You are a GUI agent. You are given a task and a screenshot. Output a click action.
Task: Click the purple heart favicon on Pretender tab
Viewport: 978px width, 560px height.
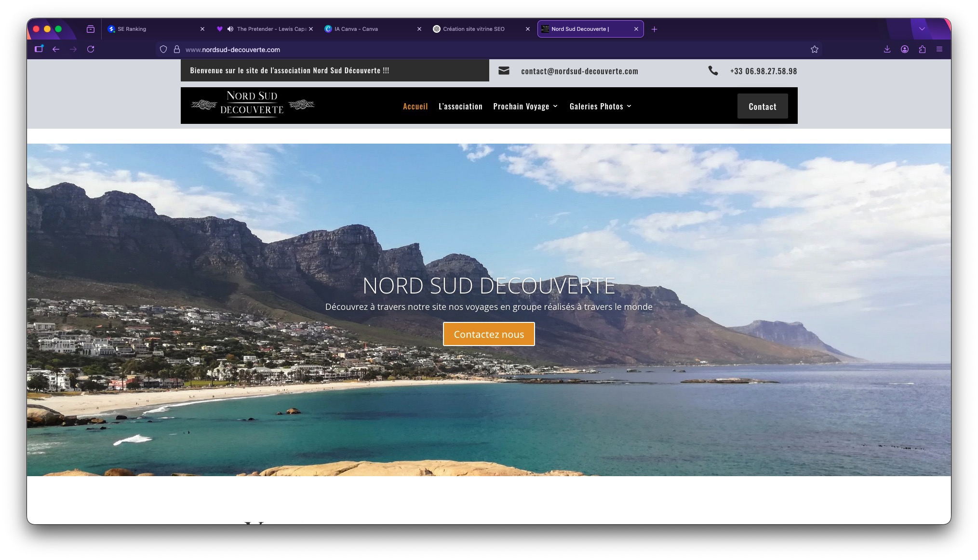tap(220, 29)
